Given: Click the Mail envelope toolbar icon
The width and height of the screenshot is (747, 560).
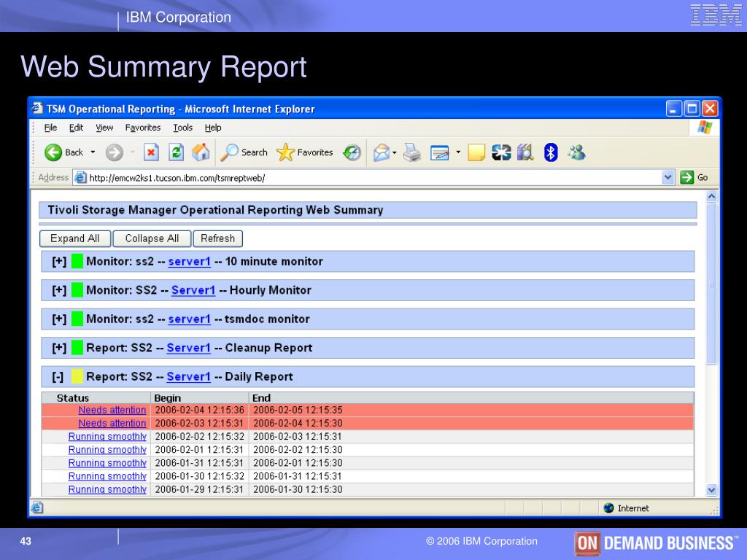Looking at the screenshot, I should pos(382,152).
